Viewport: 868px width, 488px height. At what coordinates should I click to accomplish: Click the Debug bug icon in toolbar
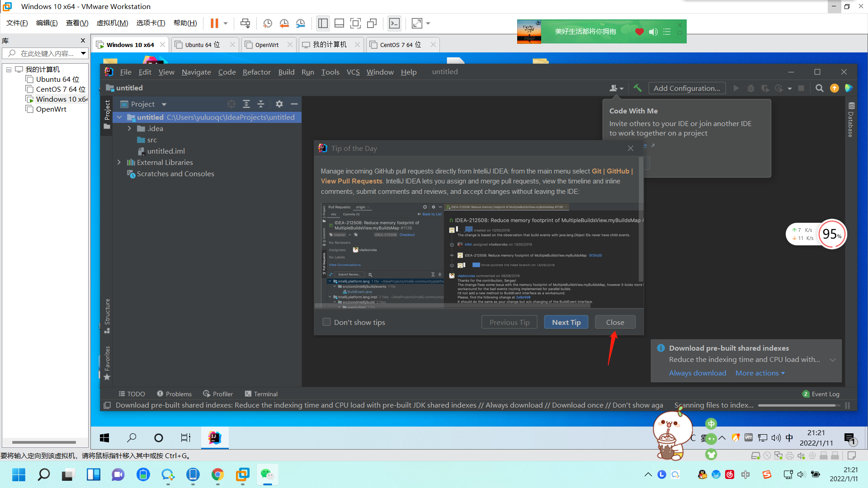coord(750,88)
